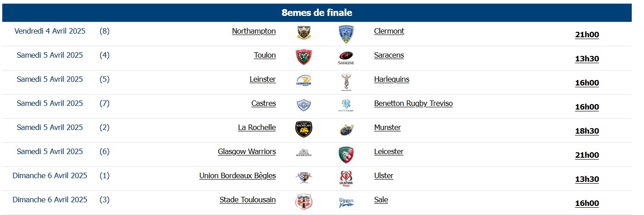
Task: Click the Vendredi 4 Avril 2025 date
Action: tap(50, 31)
